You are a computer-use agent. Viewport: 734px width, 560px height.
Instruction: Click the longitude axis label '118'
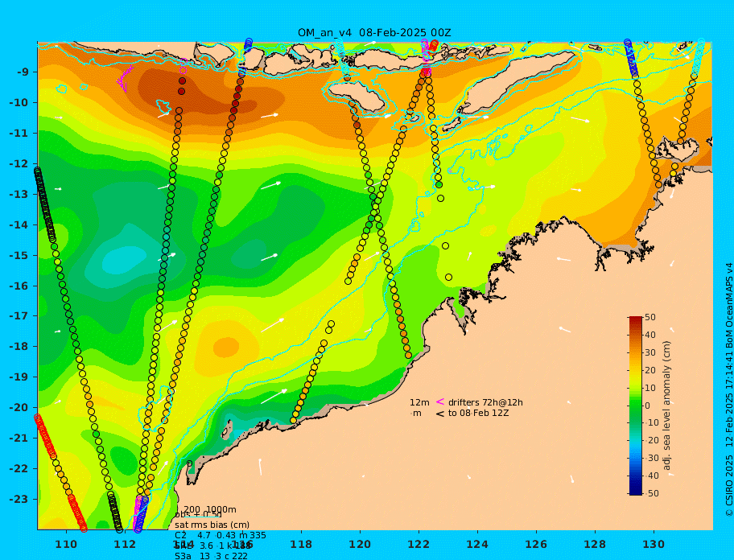301,544
